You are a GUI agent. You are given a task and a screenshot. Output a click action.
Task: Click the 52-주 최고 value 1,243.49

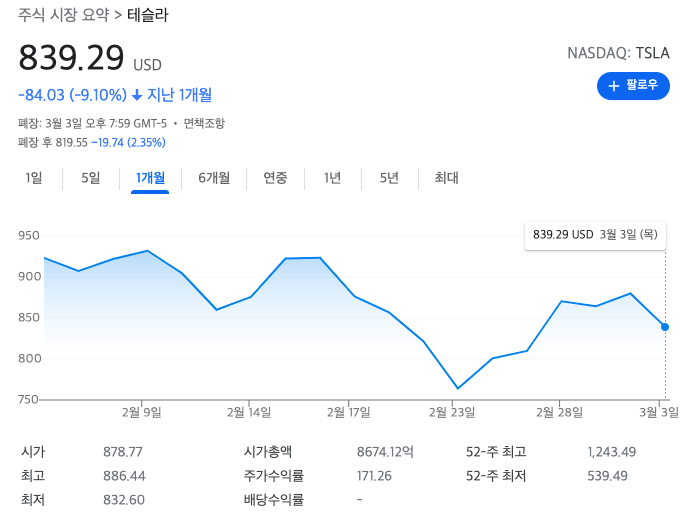click(x=612, y=452)
